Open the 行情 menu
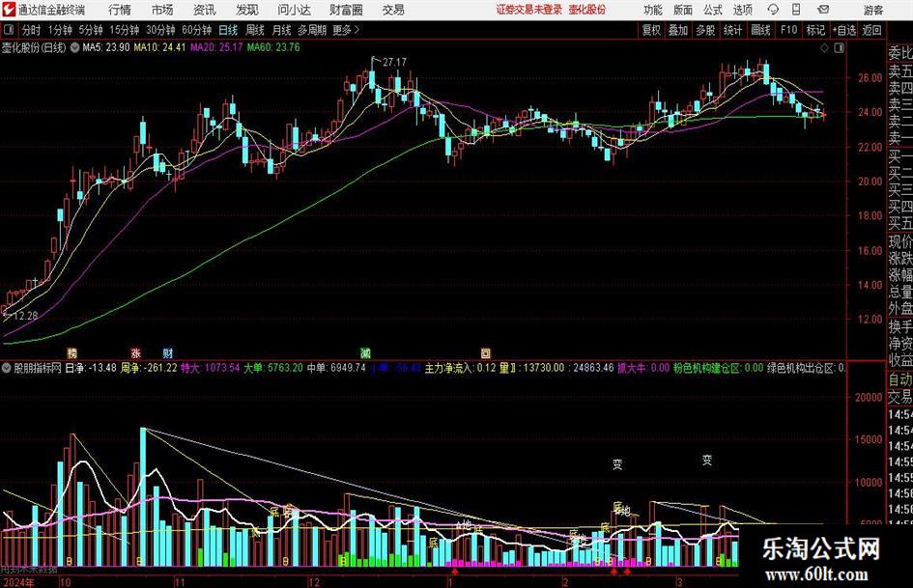913x588 pixels. (120, 10)
